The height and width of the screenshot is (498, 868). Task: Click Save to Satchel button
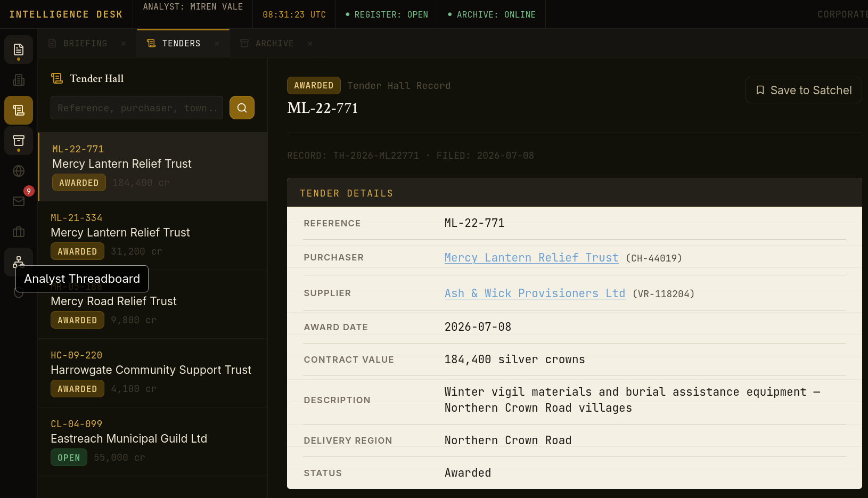tap(803, 90)
